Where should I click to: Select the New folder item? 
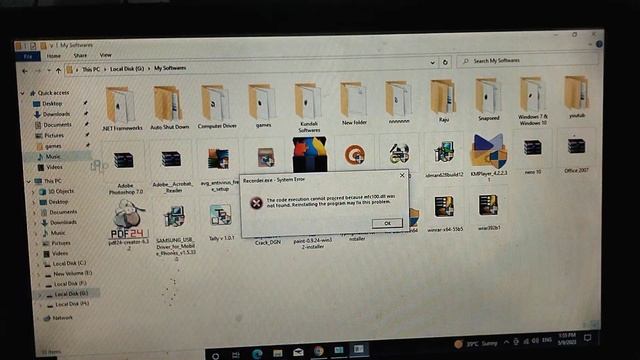point(354,103)
